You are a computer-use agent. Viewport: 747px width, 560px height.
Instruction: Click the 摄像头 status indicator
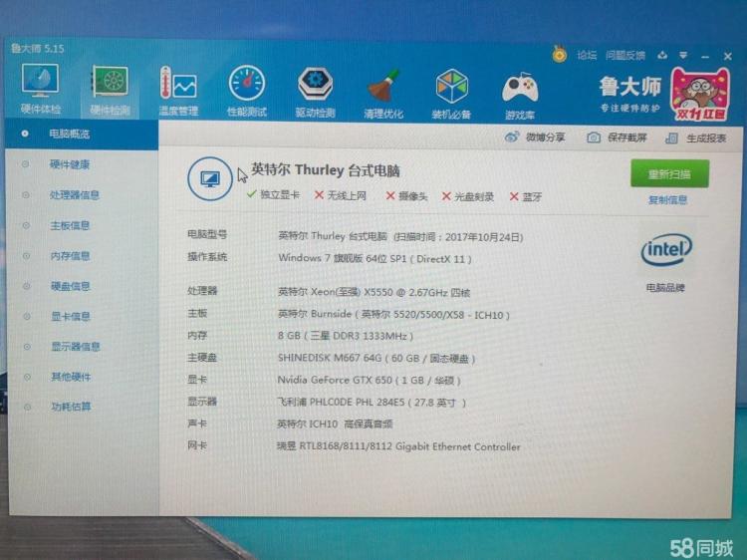pyautogui.click(x=406, y=196)
